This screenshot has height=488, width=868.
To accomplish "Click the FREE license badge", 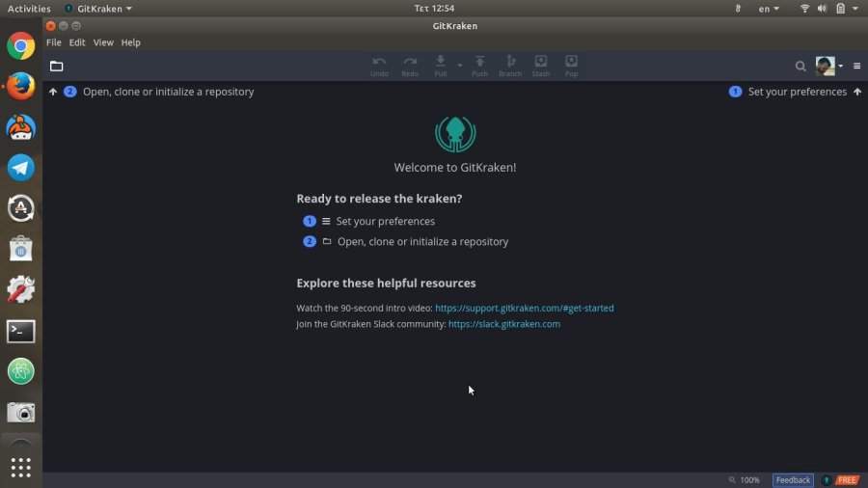I will tap(847, 480).
